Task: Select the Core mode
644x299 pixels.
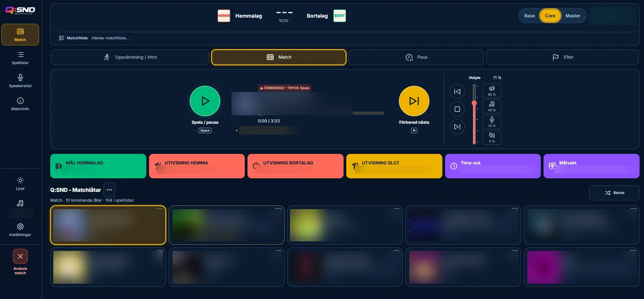Action: point(550,16)
